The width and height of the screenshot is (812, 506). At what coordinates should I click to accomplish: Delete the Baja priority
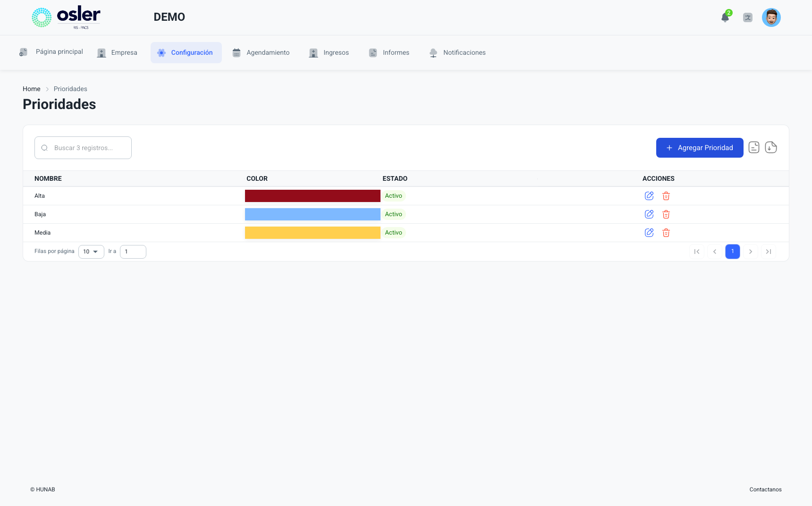[x=666, y=214]
